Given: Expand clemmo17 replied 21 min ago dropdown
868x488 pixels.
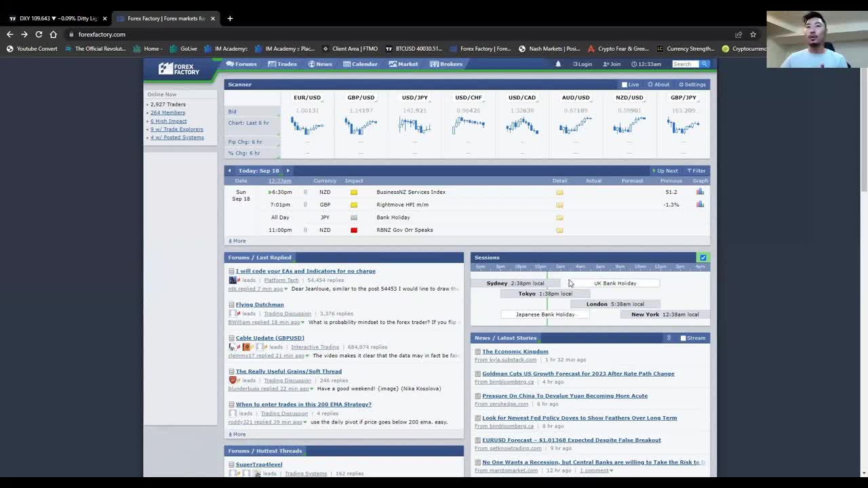Looking at the screenshot, I should point(308,356).
